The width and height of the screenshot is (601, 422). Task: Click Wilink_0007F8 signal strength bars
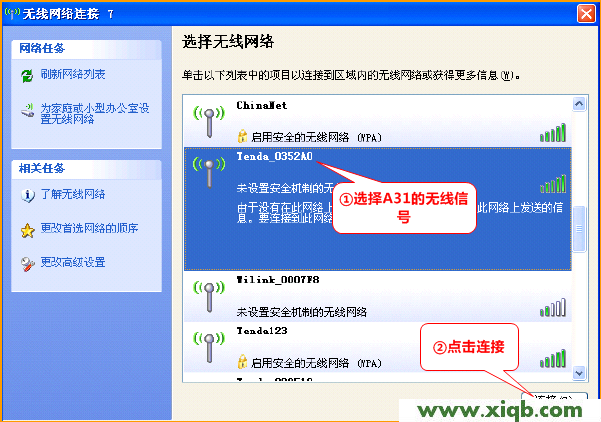[553, 307]
